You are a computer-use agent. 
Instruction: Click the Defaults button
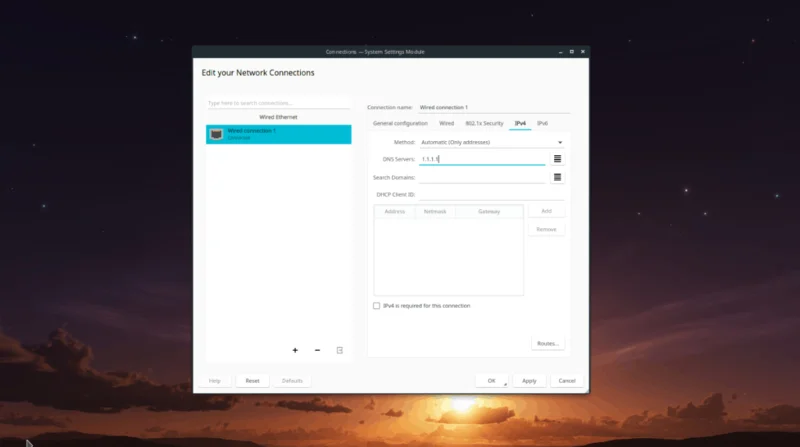(x=292, y=381)
